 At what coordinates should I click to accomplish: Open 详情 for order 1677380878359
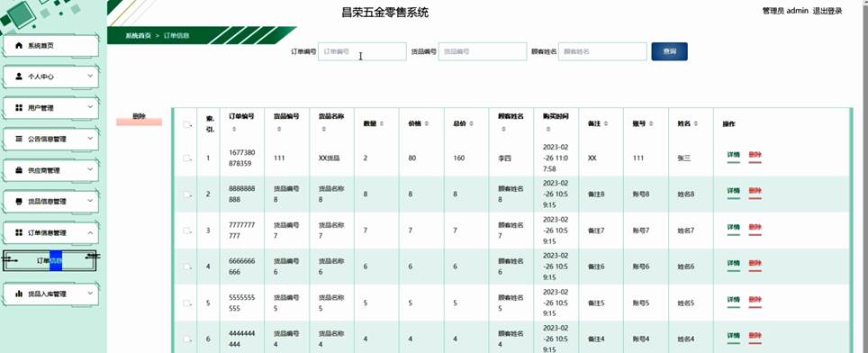coord(733,156)
